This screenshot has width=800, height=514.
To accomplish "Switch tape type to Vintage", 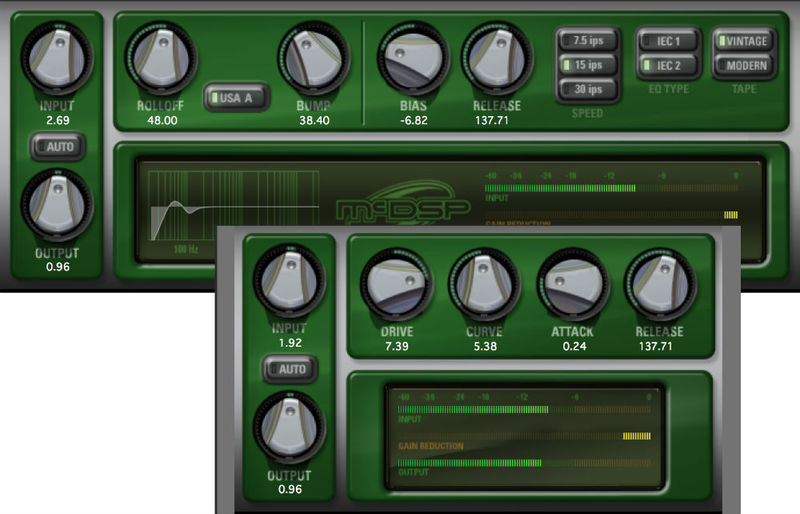I will pyautogui.click(x=744, y=41).
